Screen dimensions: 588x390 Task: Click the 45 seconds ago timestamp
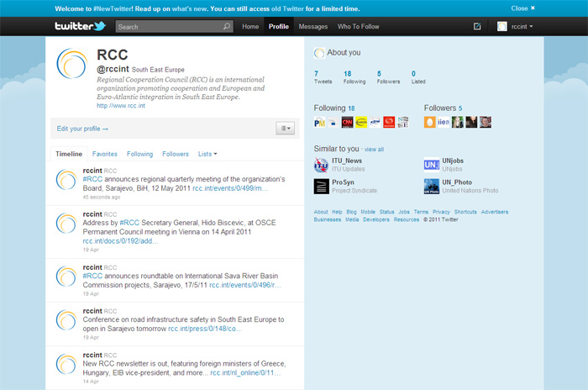(102, 197)
